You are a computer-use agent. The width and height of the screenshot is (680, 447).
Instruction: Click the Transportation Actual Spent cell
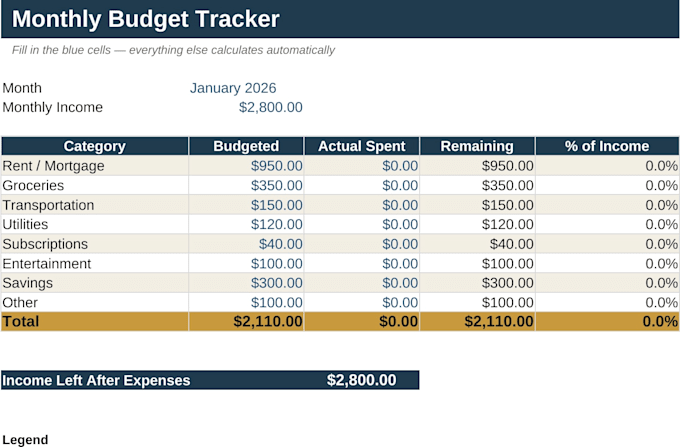(x=362, y=205)
